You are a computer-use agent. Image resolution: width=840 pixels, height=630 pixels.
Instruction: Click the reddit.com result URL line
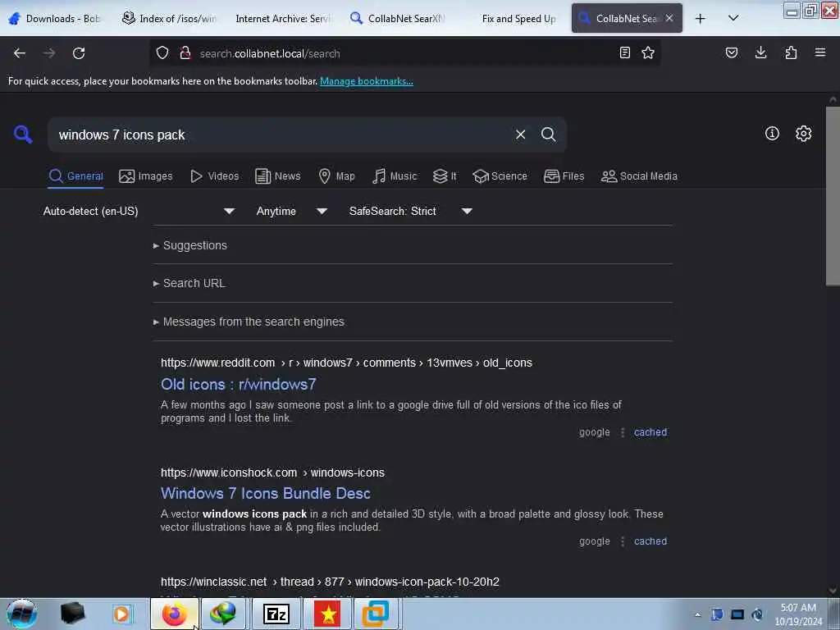click(347, 363)
